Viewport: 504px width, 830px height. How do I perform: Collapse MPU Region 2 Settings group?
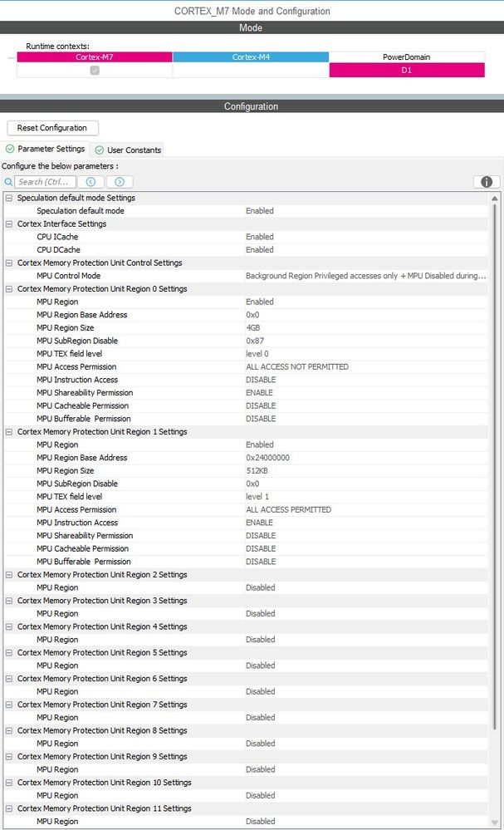pos(9,574)
